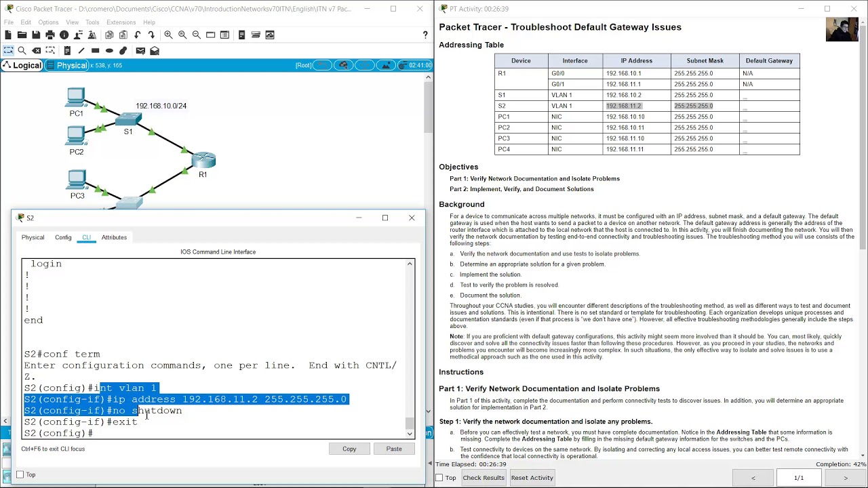This screenshot has width=868, height=488.
Task: Click workspace vertical scrollbar up arrow
Action: tap(428, 77)
